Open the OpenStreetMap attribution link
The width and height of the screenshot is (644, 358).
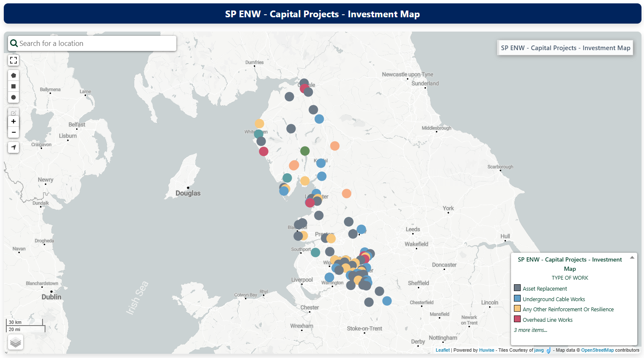(598, 350)
